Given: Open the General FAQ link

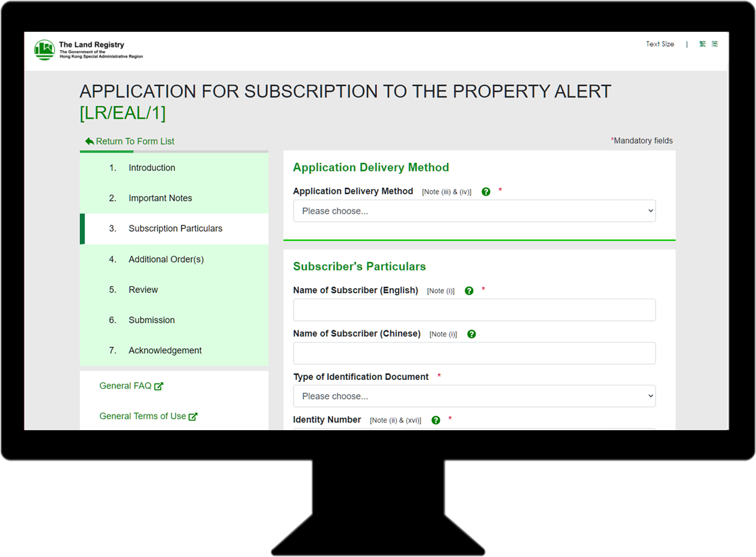Looking at the screenshot, I should tap(125, 385).
